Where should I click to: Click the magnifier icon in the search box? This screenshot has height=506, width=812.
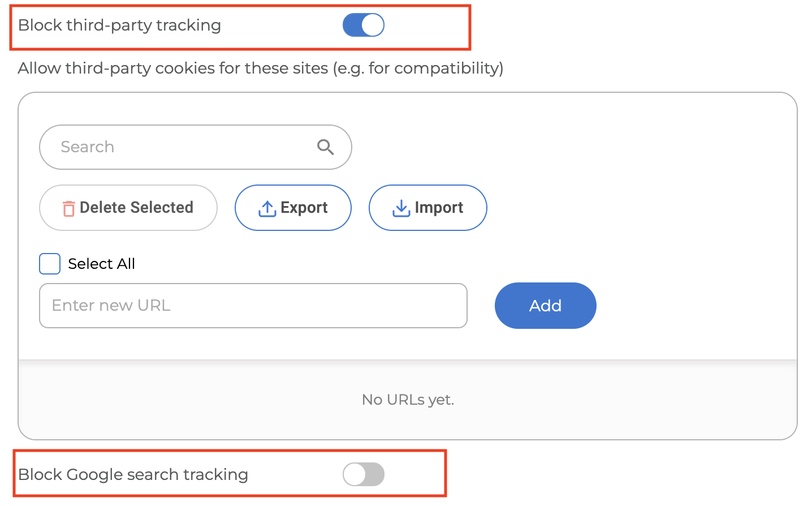click(x=325, y=147)
